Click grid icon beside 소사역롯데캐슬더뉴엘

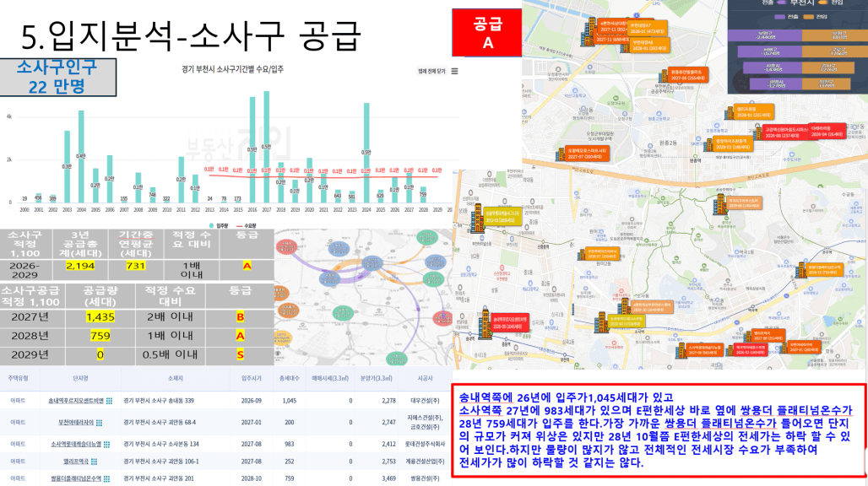click(106, 444)
